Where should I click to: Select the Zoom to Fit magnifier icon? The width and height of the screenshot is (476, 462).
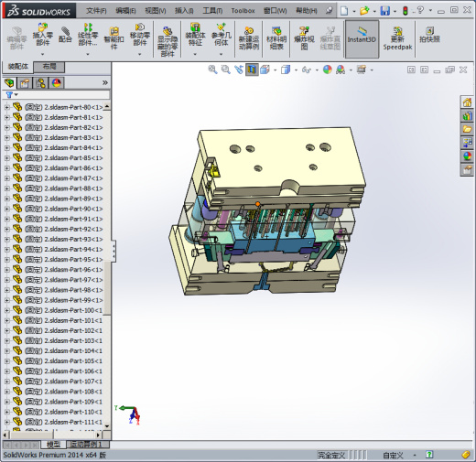tap(212, 70)
